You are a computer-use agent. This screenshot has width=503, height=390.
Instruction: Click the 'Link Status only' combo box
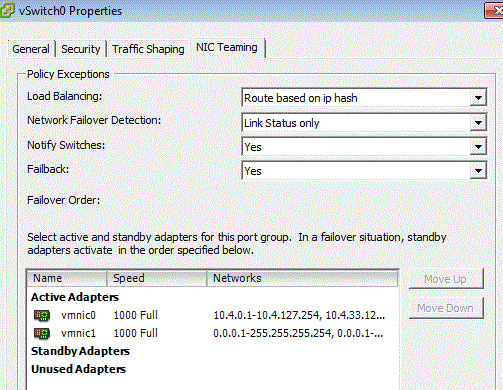(364, 123)
